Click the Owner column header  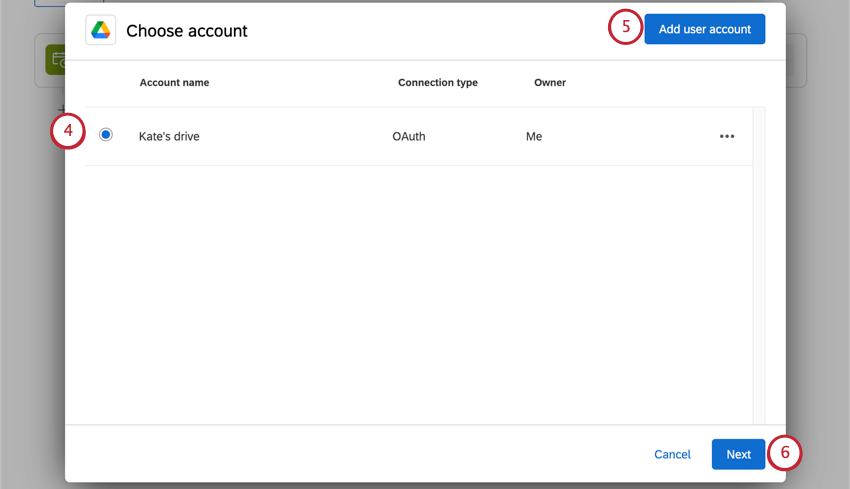[550, 82]
